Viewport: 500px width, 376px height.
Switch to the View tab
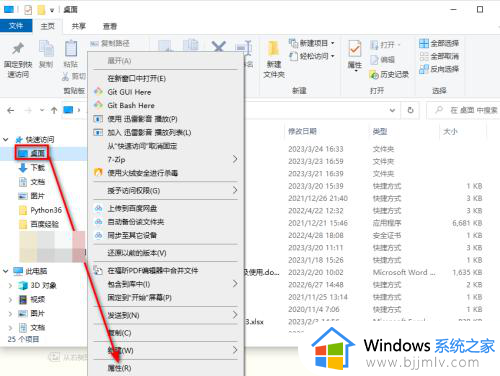pyautogui.click(x=110, y=26)
